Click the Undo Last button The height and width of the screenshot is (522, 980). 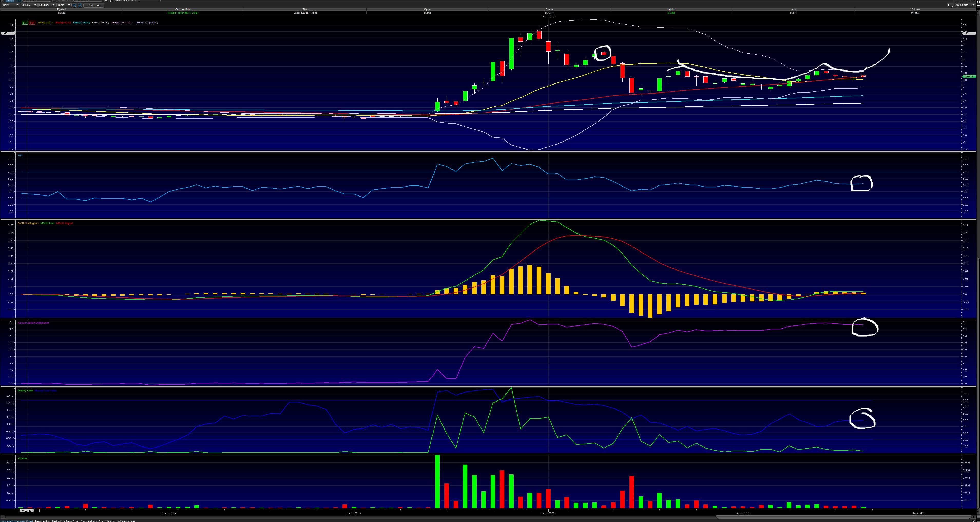(94, 5)
